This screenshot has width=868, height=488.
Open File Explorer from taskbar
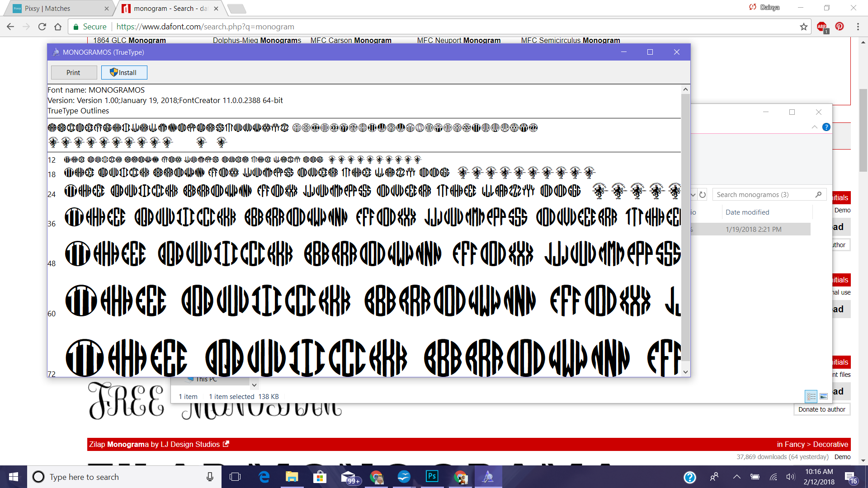(x=292, y=477)
